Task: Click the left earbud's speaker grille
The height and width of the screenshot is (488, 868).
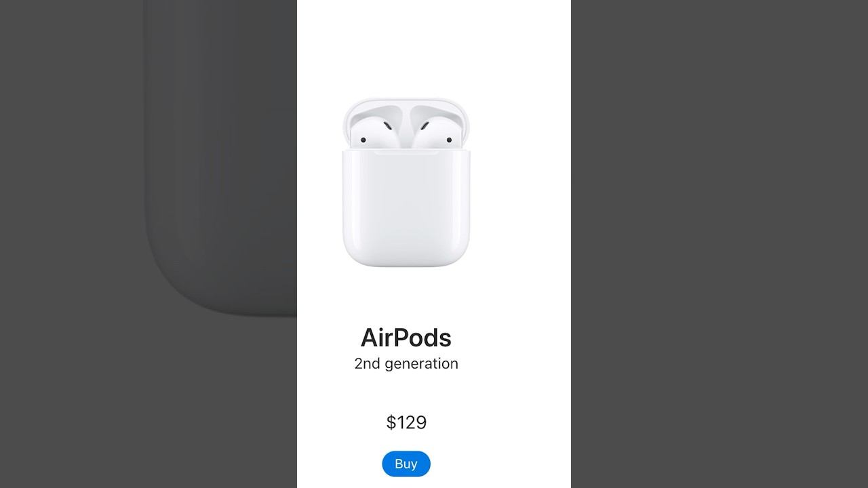Action: click(x=387, y=127)
